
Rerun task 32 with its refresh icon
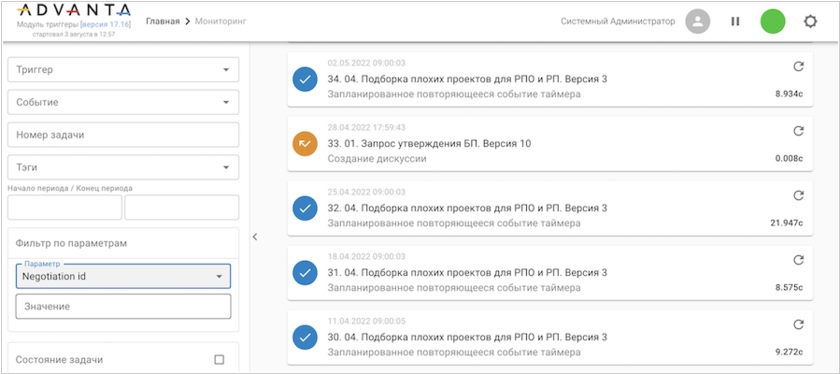(798, 196)
